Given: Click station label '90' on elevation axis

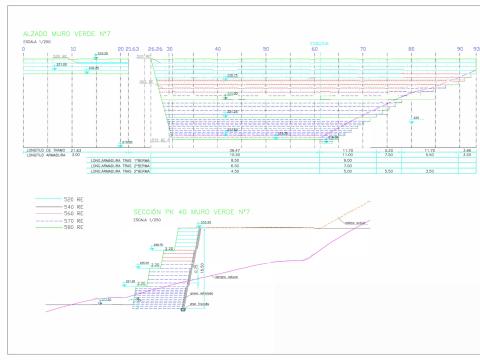Looking at the screenshot, I should 460,49.
